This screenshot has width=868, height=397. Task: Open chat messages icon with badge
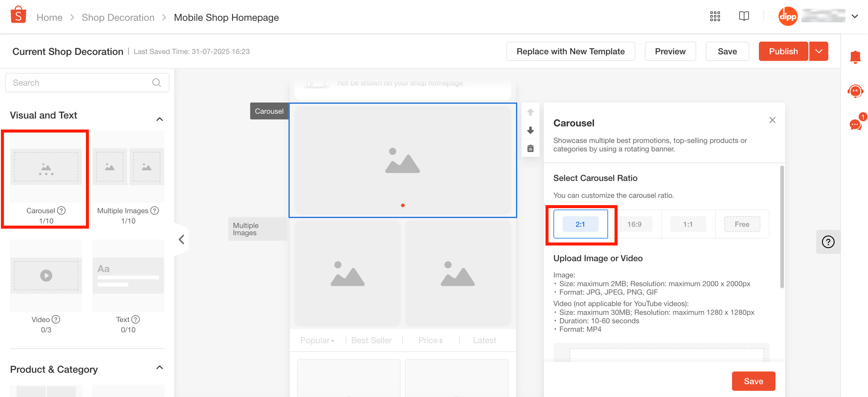coord(856,124)
